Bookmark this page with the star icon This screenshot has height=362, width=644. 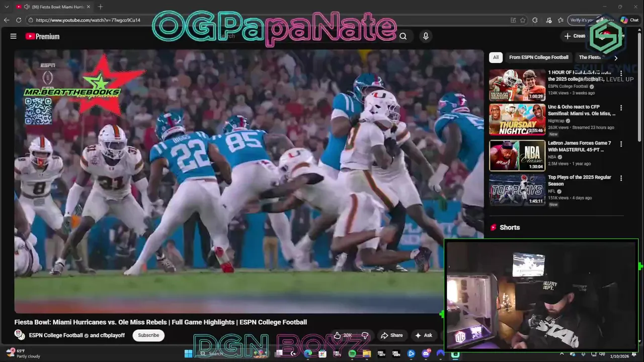pos(523,20)
